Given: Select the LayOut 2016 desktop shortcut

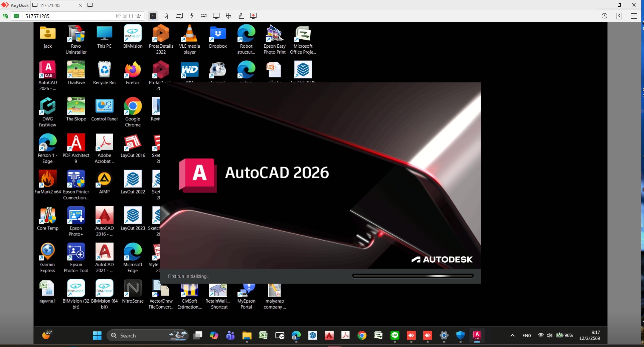Looking at the screenshot, I should [133, 146].
